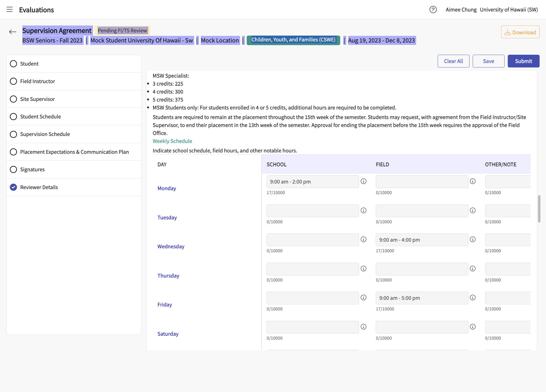
Task: Open info icon for Saturday School field
Action: pos(364,327)
